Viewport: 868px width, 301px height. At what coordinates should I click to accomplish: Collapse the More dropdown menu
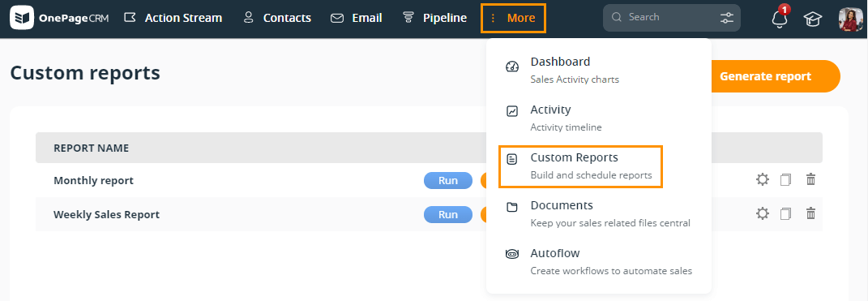(513, 18)
